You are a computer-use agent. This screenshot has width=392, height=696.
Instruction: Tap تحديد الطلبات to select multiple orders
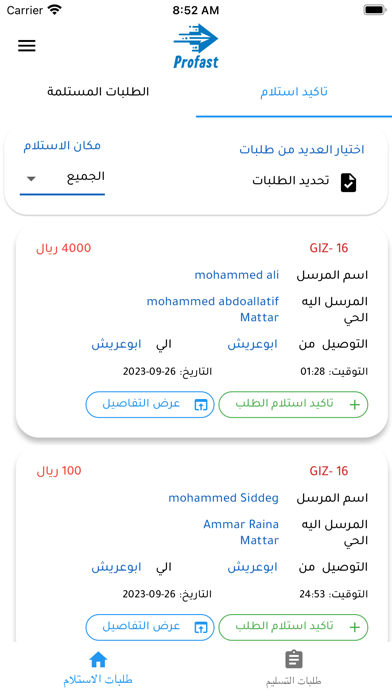291,181
